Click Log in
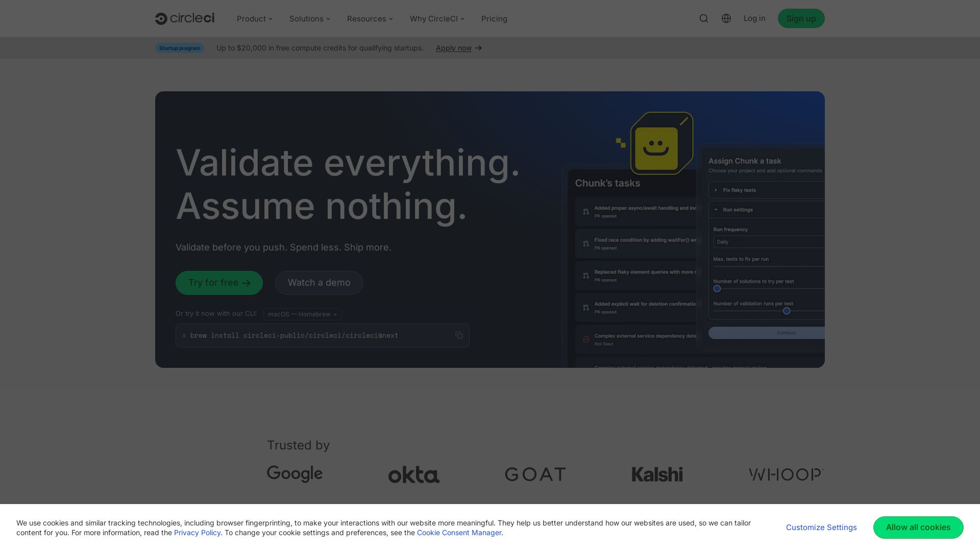The height and width of the screenshot is (551, 980). click(x=754, y=18)
